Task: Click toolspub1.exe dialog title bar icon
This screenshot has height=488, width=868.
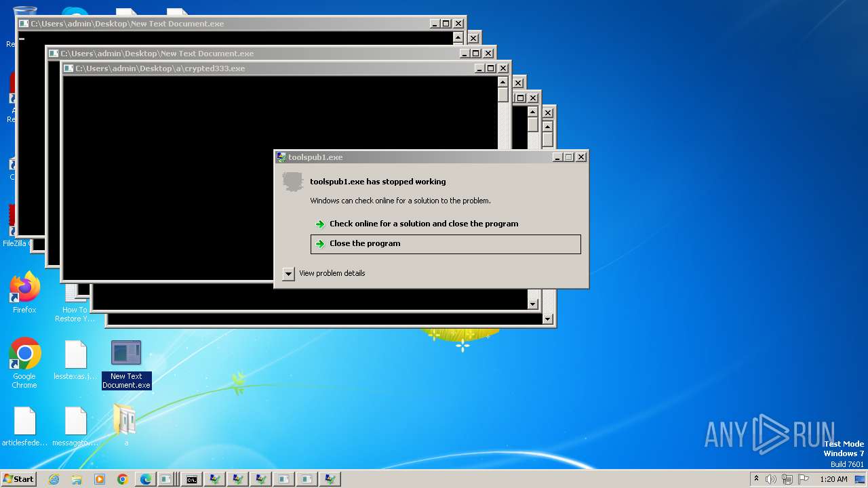Action: coord(281,157)
